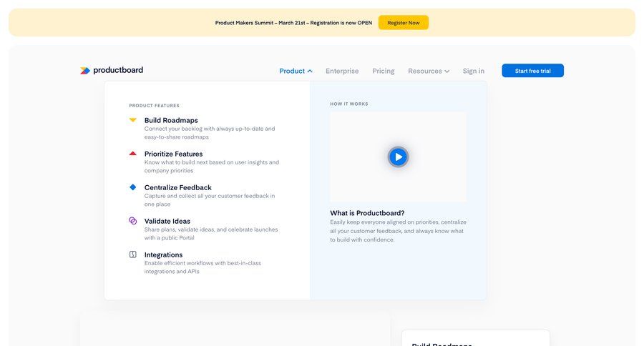644x346 pixels.
Task: Click the What is Productboard? heading
Action: pyautogui.click(x=367, y=213)
